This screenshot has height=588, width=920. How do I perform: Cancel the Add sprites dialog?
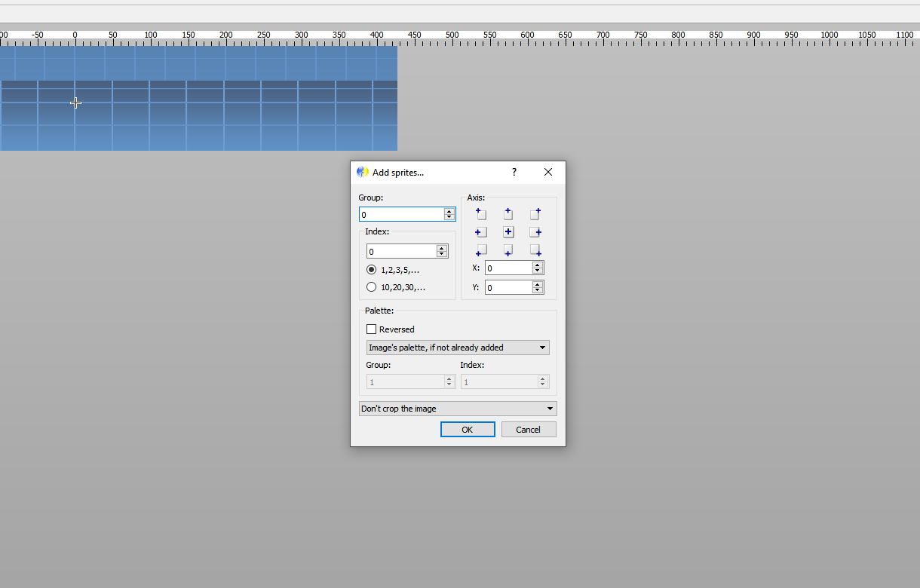tap(529, 429)
